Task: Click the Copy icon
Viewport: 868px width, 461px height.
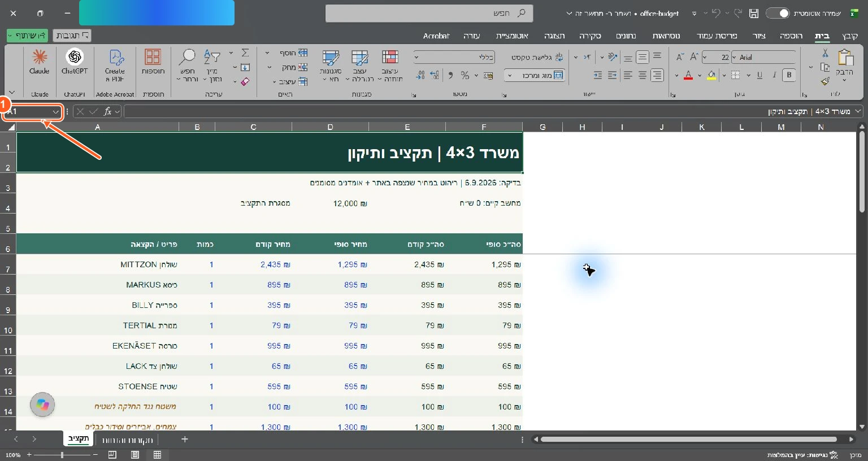Action: (825, 67)
